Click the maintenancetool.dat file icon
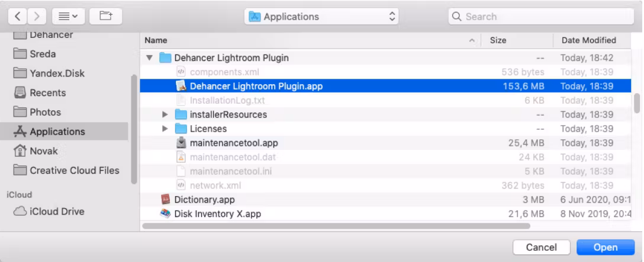This screenshot has height=262, width=644. (181, 157)
